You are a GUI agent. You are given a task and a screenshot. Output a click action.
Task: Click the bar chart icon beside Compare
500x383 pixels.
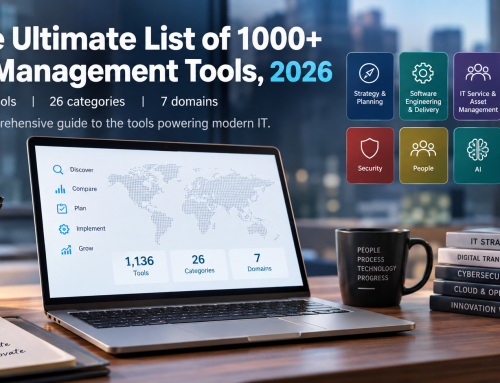60,189
